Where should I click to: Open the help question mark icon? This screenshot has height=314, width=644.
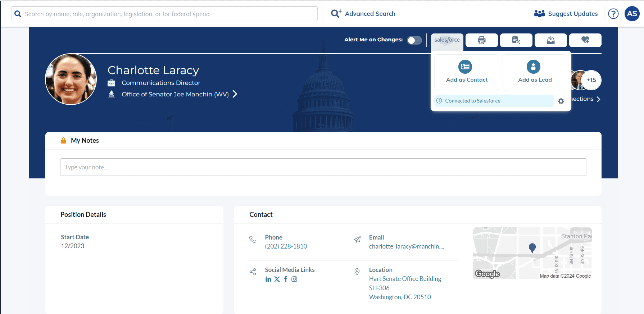pos(613,14)
